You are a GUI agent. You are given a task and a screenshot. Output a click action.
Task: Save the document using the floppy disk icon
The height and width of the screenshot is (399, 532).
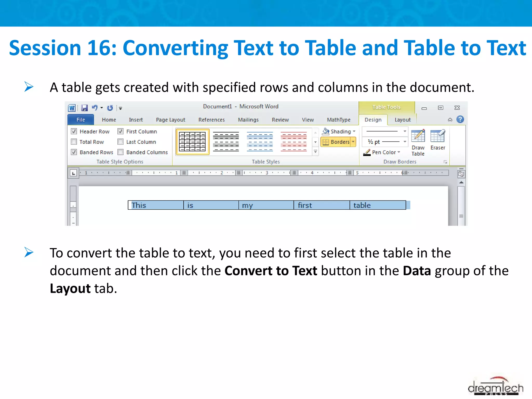tap(84, 108)
